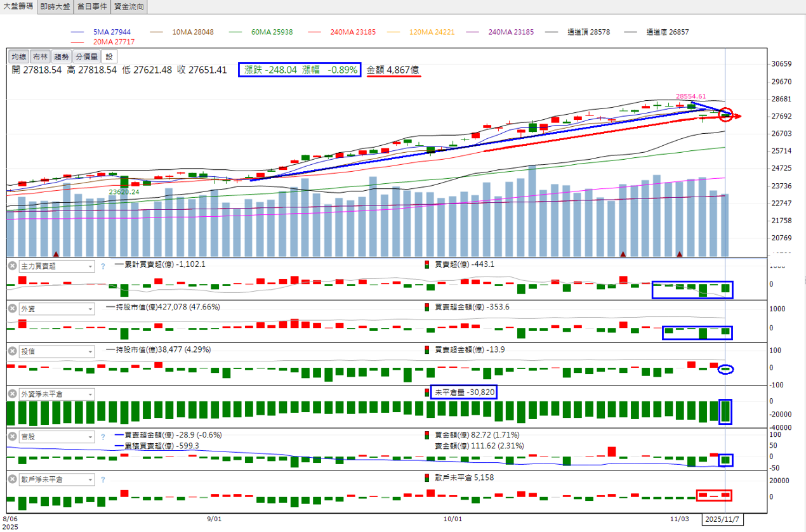The width and height of the screenshot is (806, 532).
Task: Show help for 散戶淨未平倉 indicator
Action: click(102, 479)
